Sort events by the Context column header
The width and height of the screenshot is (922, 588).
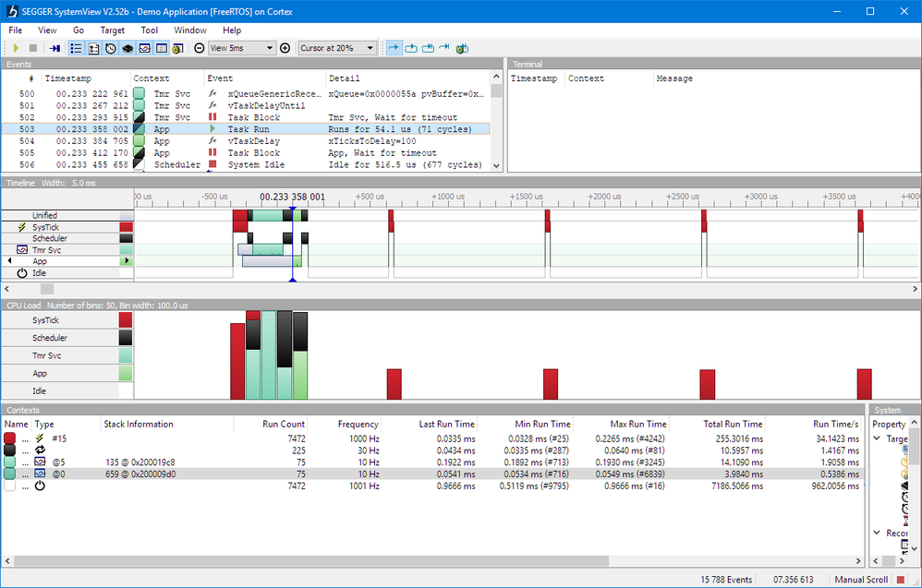(x=167, y=78)
